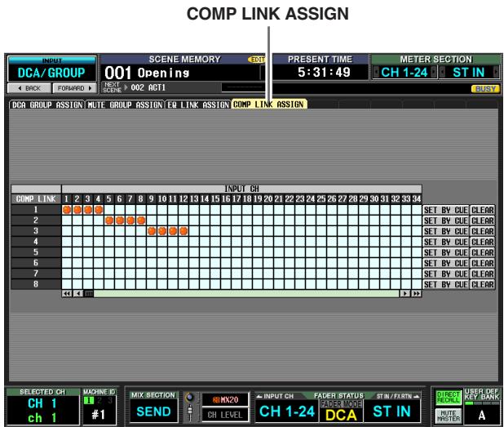Viewport: 504px width, 427px height.
Task: Click the EDIT indicator in scene memory
Action: (257, 60)
